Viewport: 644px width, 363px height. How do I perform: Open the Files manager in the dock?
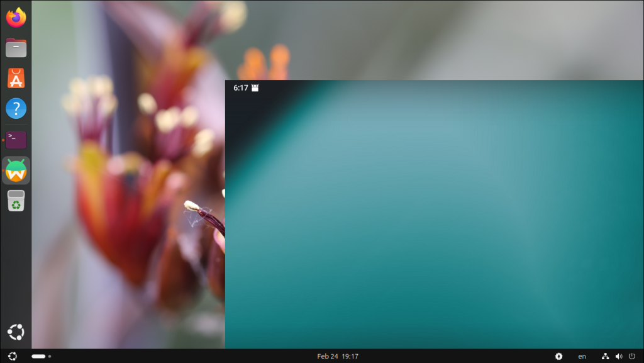(x=16, y=48)
